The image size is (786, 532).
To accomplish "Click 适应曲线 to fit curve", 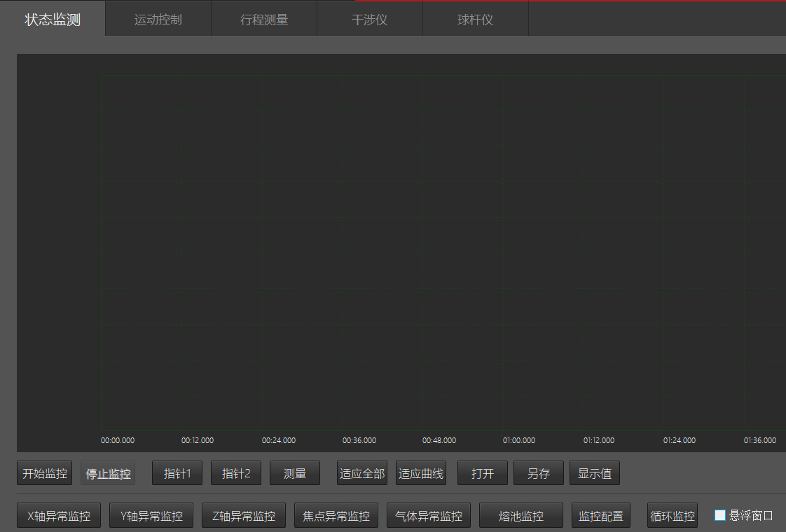I will click(420, 473).
